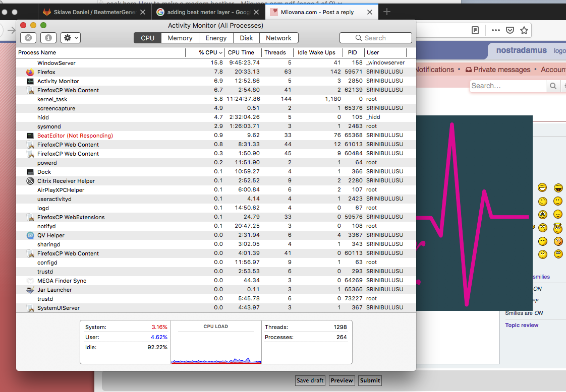Switch to the Disk tab
The width and height of the screenshot is (566, 392).
(246, 38)
